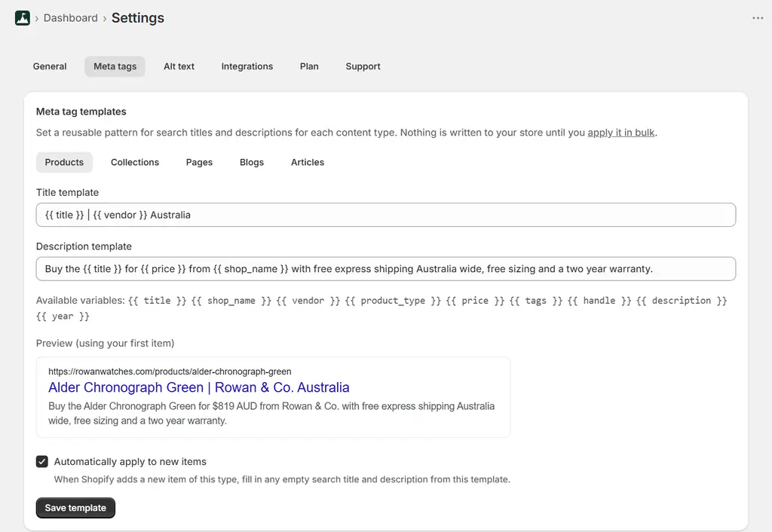Select the Products content type tab
The image size is (772, 532).
tap(64, 163)
